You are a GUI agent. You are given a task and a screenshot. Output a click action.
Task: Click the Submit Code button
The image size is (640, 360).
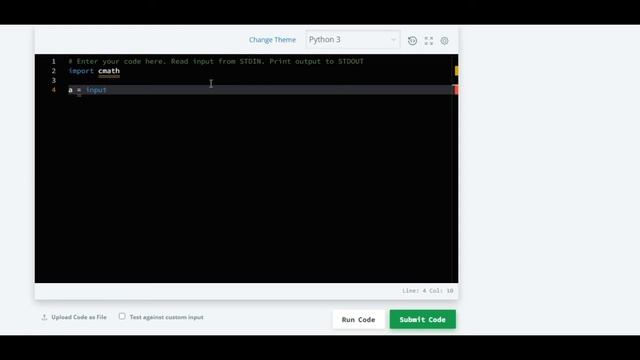click(422, 320)
